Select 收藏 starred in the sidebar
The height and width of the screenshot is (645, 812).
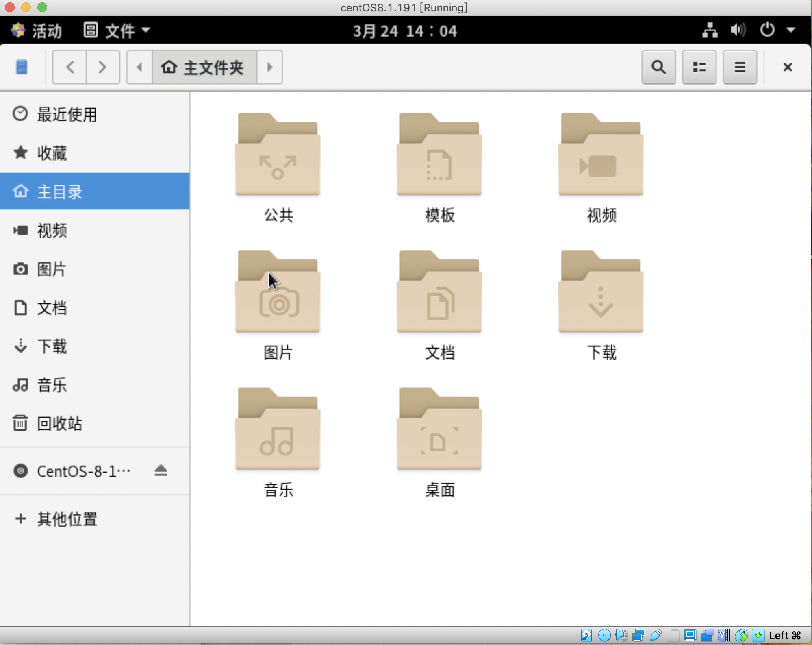point(95,153)
